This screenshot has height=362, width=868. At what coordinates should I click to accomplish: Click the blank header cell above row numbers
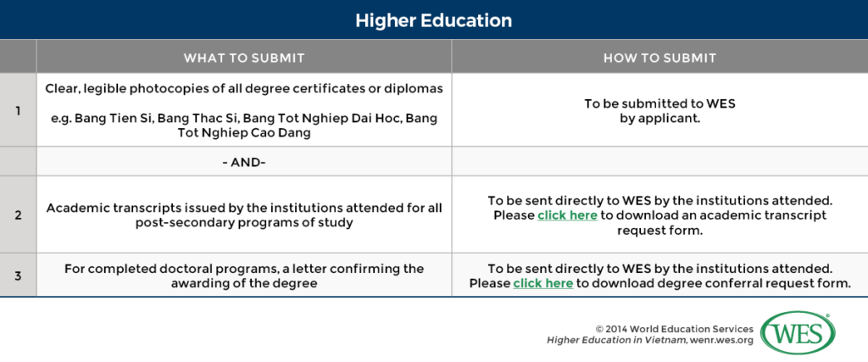(x=18, y=58)
